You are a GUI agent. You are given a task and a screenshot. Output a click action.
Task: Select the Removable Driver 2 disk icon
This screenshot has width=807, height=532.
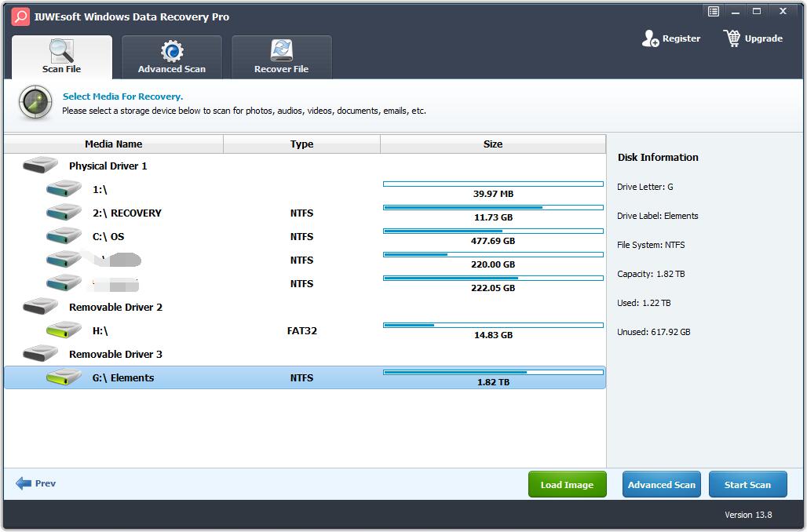(x=40, y=307)
